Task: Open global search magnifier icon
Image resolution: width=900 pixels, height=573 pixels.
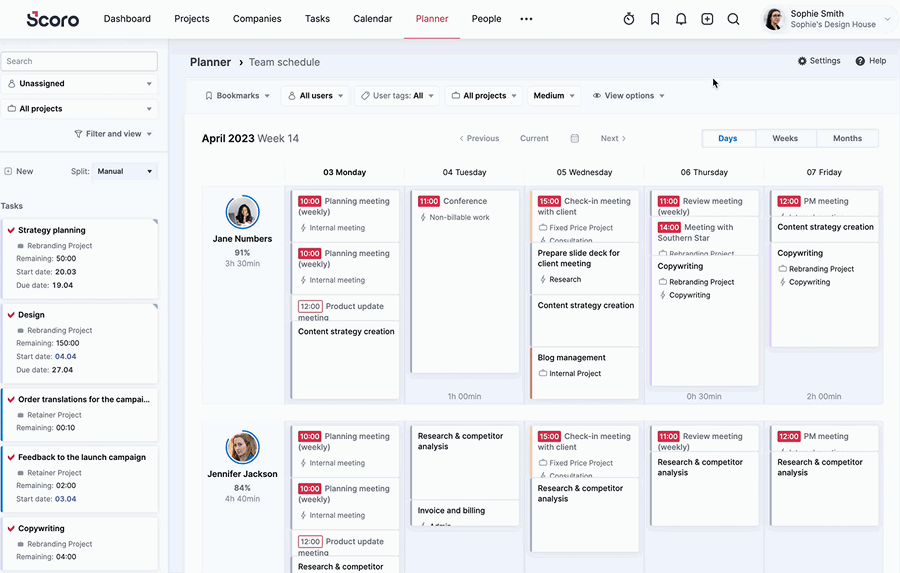Action: (x=733, y=19)
